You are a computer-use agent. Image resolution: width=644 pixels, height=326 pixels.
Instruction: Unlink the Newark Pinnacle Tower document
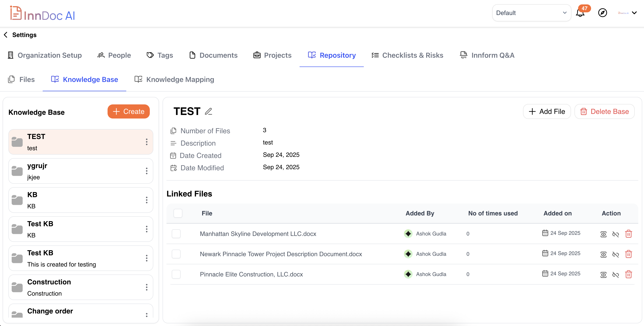(615, 254)
